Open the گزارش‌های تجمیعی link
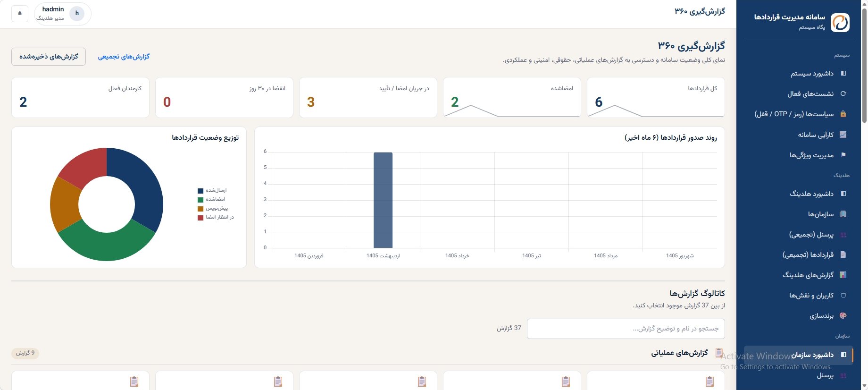 tap(124, 57)
